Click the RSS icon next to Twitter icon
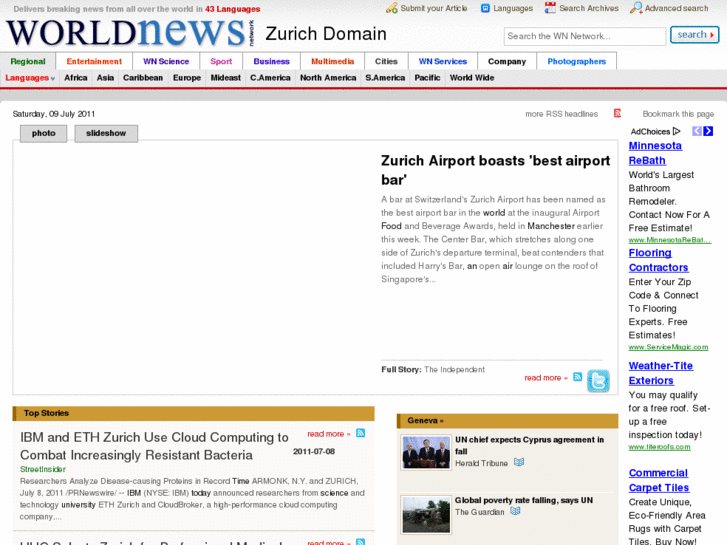This screenshot has width=727, height=545. point(577,377)
